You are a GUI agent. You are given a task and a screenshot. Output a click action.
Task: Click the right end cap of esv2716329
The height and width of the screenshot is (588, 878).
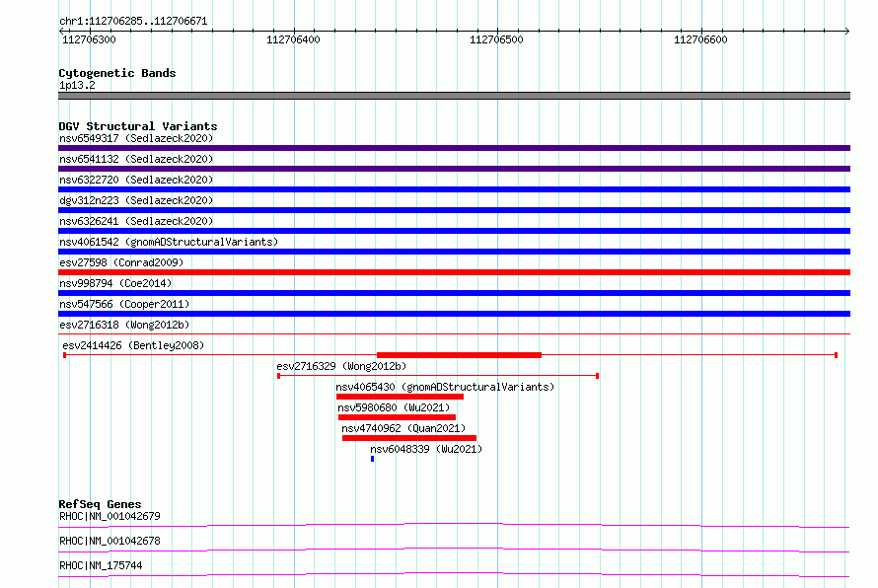click(598, 376)
